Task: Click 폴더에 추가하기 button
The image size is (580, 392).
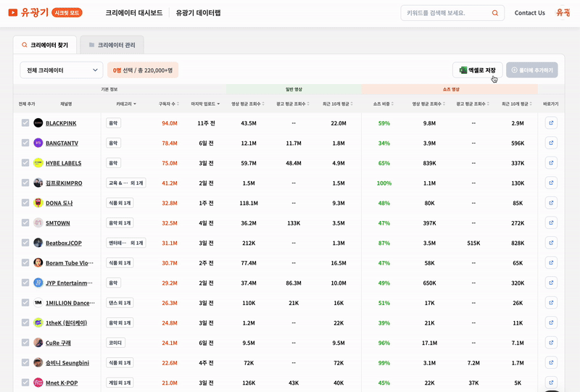Action: 532,70
